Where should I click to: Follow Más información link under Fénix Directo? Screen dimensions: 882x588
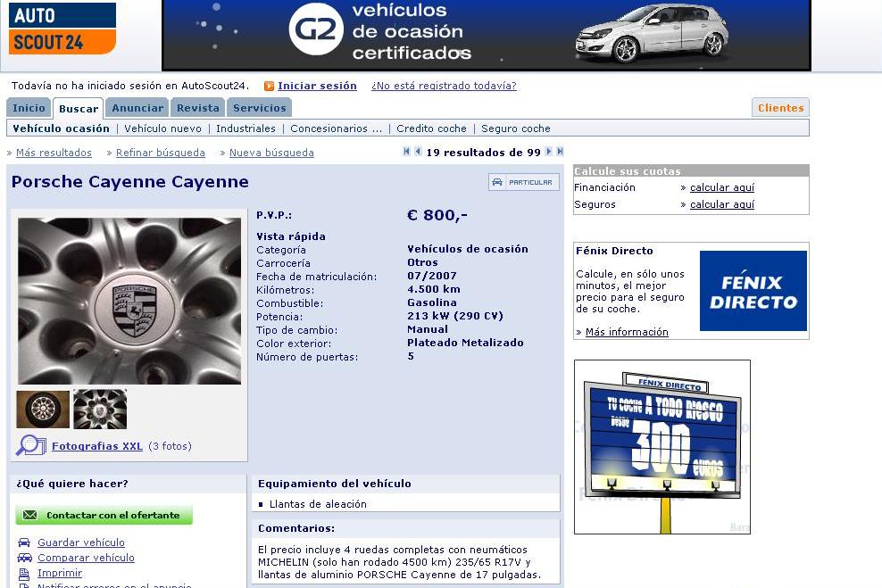click(626, 332)
